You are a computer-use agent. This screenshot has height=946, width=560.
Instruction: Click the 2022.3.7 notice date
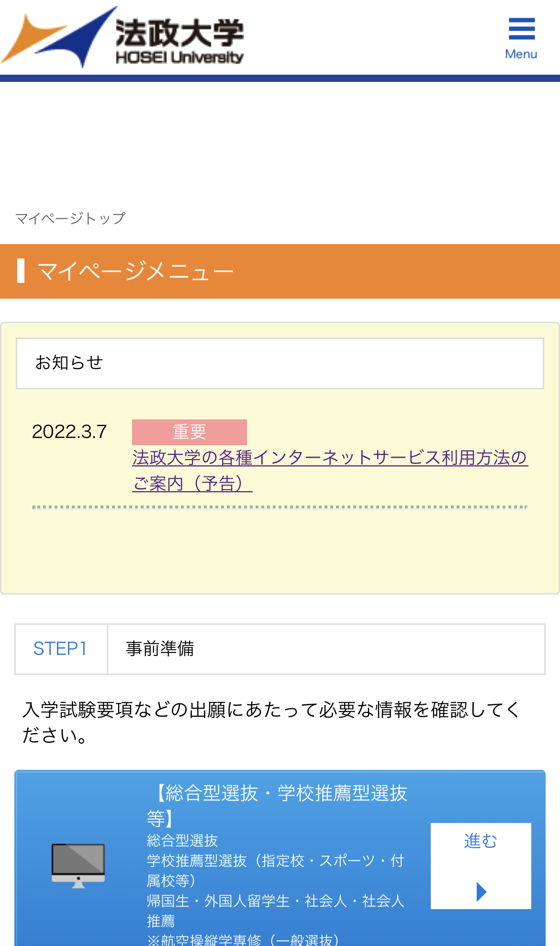coord(69,432)
